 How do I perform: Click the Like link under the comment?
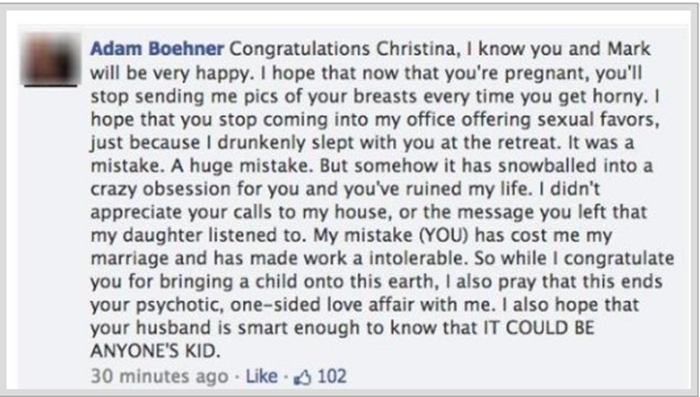(262, 376)
